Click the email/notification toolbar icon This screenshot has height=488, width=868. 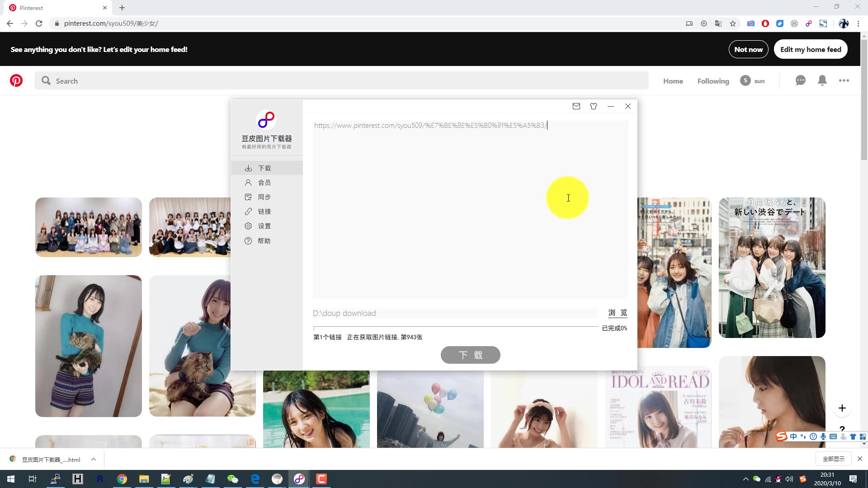(x=576, y=106)
